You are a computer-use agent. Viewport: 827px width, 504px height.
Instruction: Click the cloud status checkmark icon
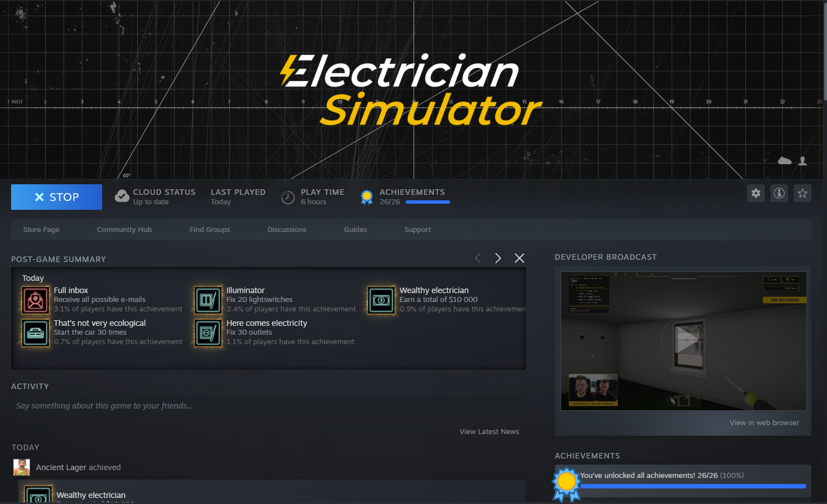pyautogui.click(x=122, y=196)
